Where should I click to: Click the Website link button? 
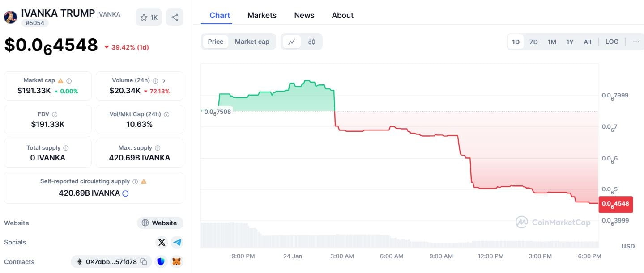pyautogui.click(x=160, y=223)
